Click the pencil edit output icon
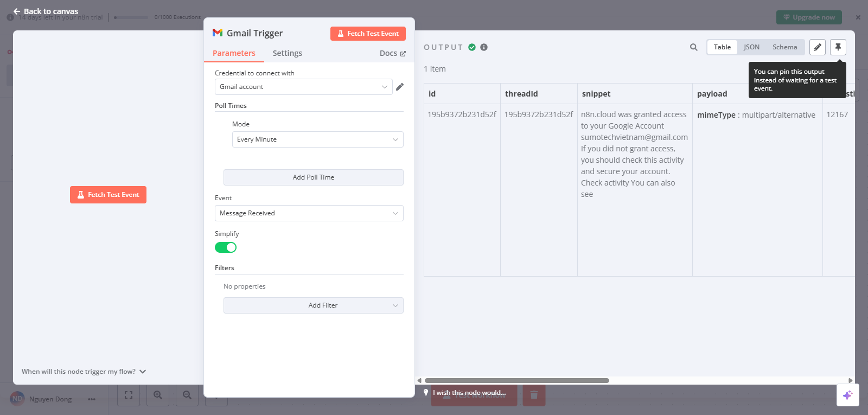The height and width of the screenshot is (415, 868). coord(817,47)
